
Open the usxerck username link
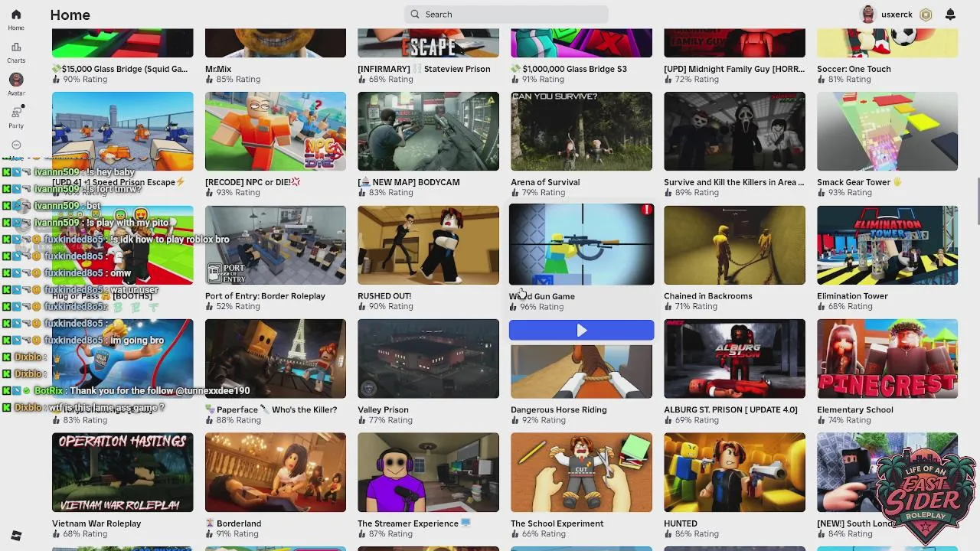897,15
